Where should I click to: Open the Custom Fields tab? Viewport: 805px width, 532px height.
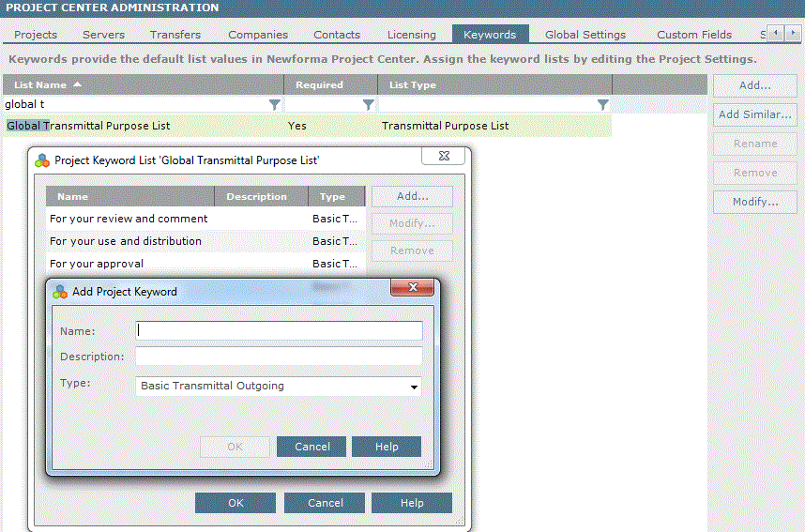coord(694,35)
